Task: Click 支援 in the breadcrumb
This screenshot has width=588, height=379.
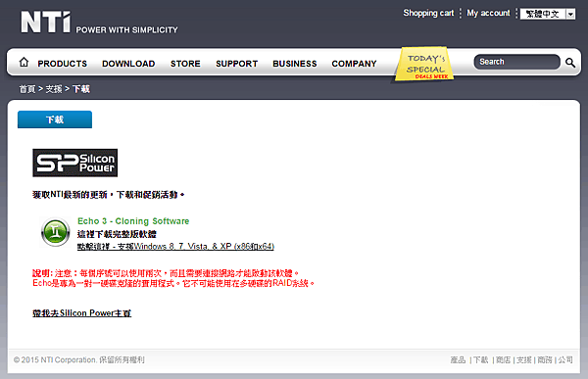Action: click(x=54, y=89)
